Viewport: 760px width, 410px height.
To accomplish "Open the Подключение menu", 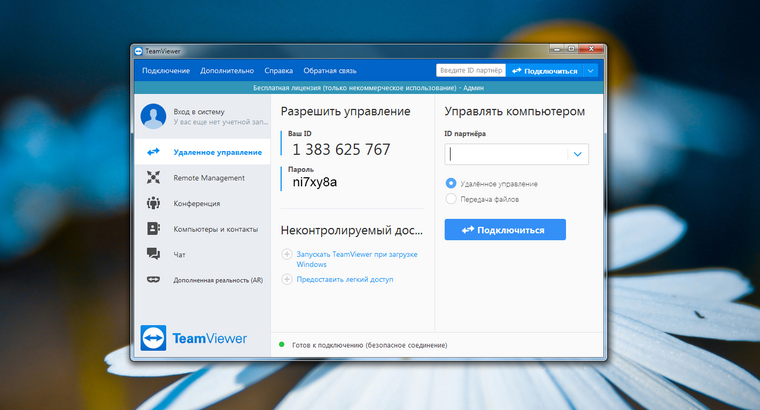I will coord(166,71).
